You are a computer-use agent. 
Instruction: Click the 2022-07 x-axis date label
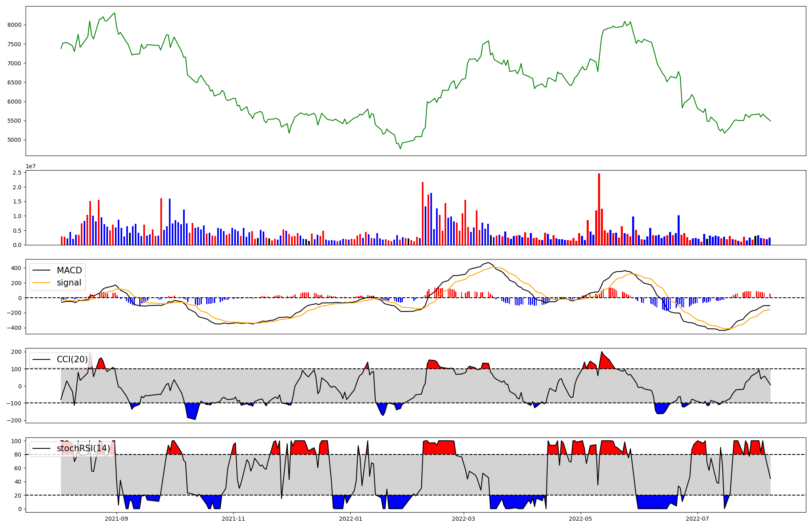click(697, 519)
